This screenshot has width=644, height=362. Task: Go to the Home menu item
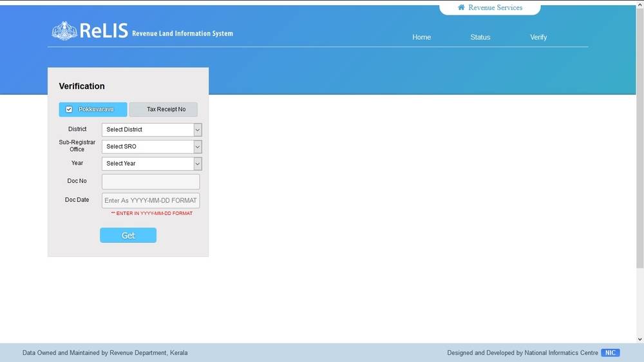click(x=421, y=37)
